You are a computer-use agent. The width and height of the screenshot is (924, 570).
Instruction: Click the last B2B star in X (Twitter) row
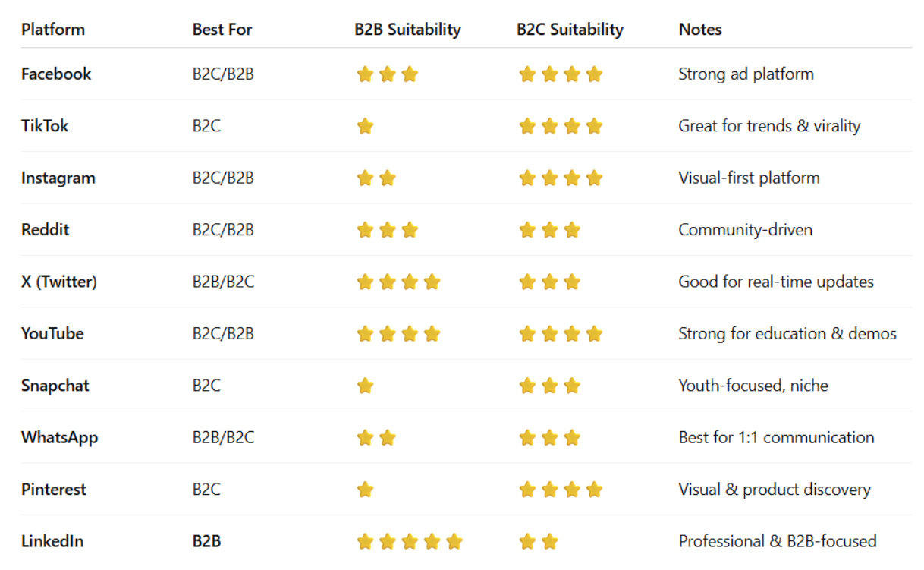click(432, 282)
